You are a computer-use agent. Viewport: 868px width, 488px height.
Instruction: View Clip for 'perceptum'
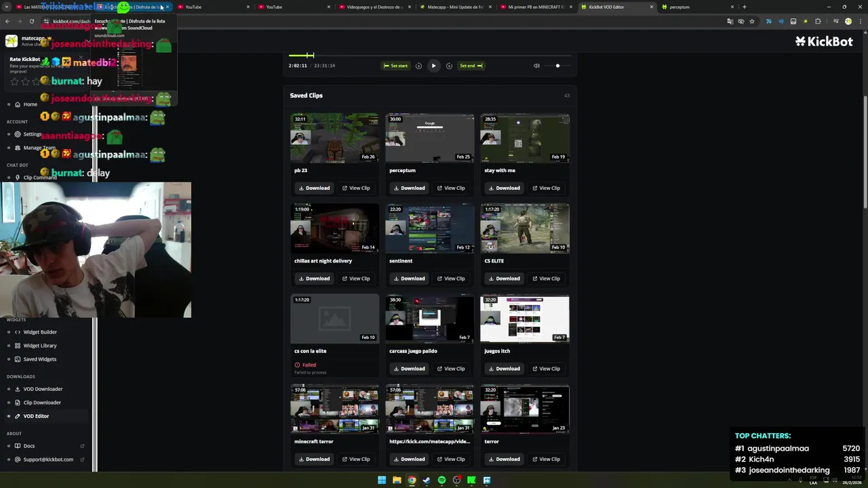[x=451, y=188]
